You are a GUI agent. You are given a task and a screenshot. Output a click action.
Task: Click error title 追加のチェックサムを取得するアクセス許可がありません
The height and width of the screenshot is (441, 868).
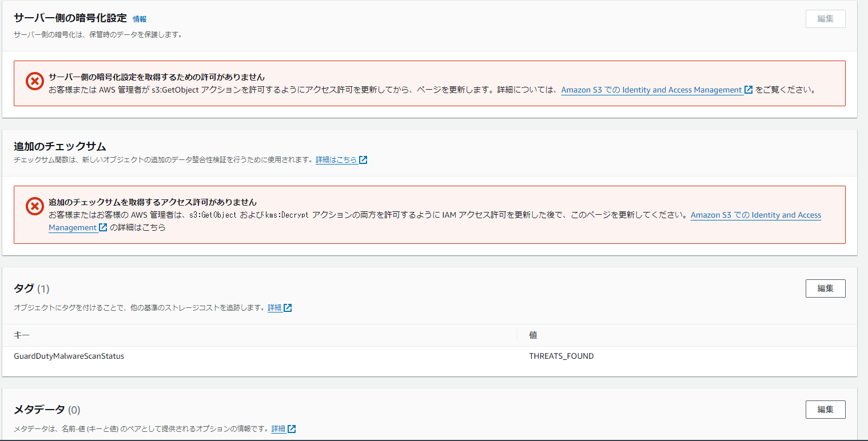[153, 202]
